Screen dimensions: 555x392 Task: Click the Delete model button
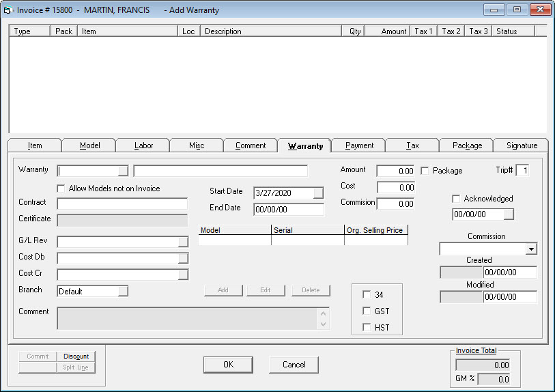[x=311, y=290]
